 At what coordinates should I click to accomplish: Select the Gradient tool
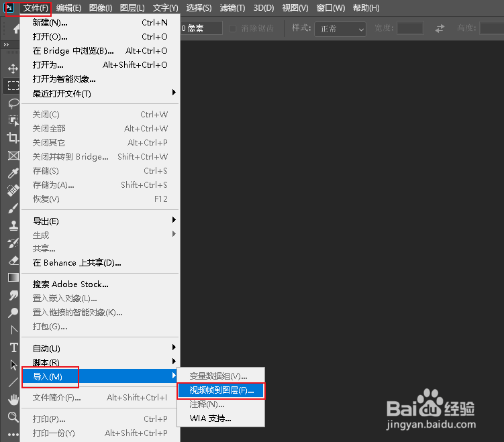pyautogui.click(x=13, y=277)
